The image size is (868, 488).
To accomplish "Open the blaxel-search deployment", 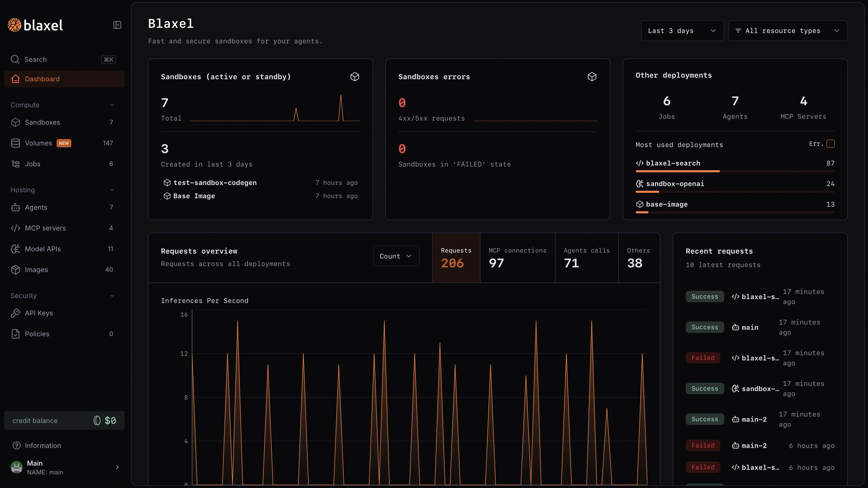I will click(673, 163).
